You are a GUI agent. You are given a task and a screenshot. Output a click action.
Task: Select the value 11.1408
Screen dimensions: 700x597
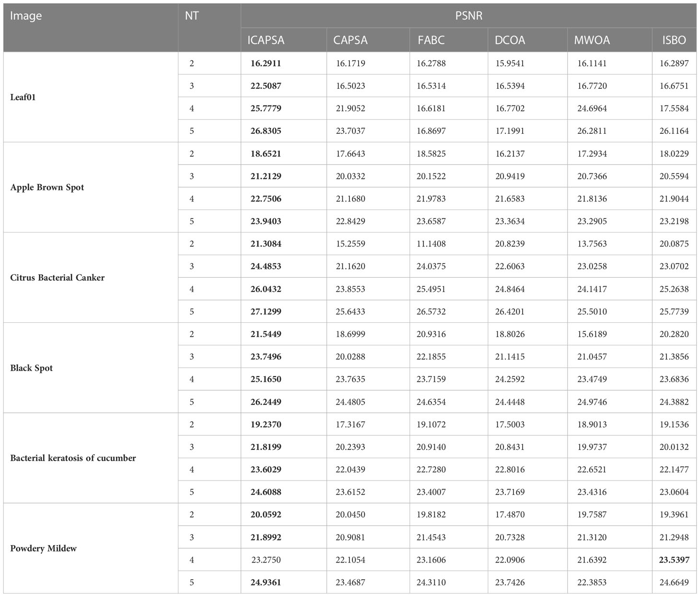tap(431, 244)
